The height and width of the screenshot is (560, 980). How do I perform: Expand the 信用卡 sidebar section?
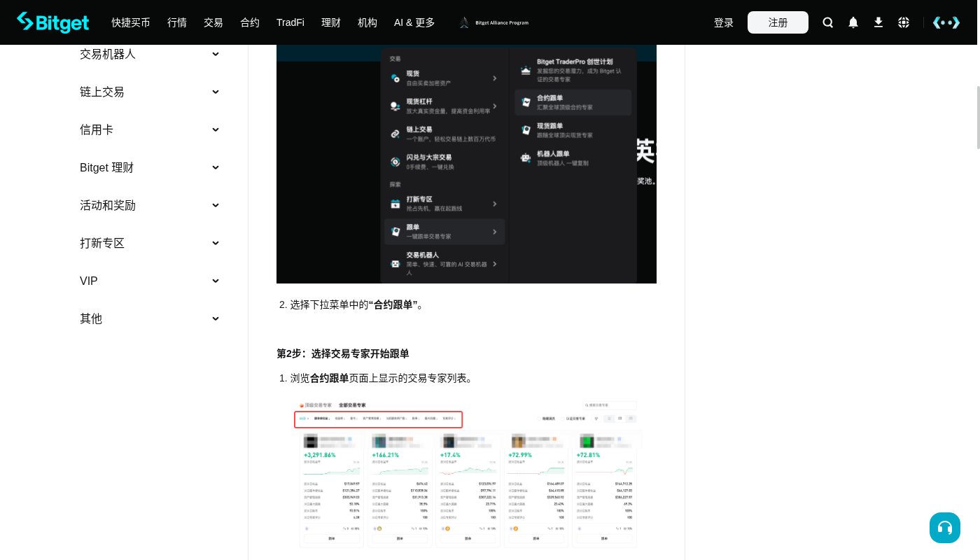click(216, 129)
